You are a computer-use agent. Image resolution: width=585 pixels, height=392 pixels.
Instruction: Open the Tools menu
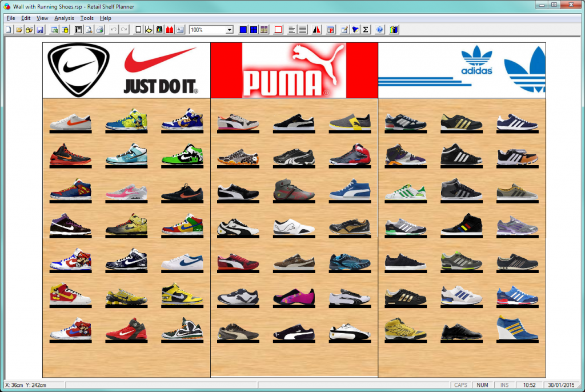pyautogui.click(x=87, y=18)
